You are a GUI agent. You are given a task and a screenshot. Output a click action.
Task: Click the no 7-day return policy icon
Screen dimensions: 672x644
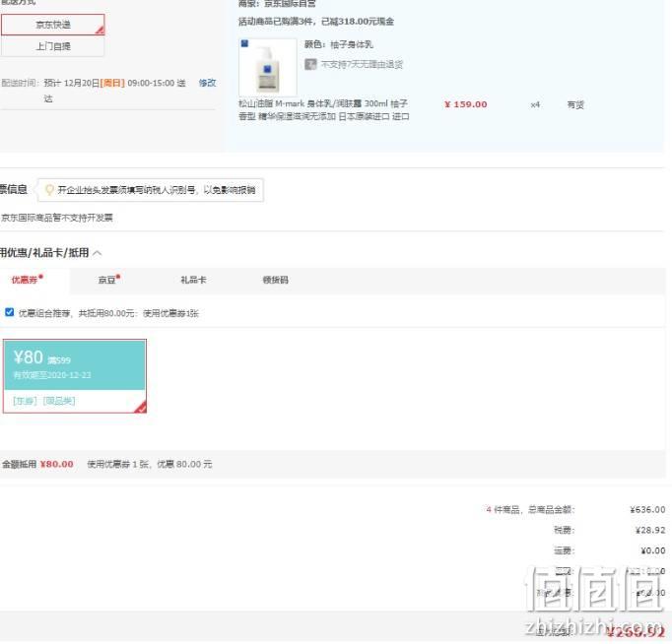[310, 64]
